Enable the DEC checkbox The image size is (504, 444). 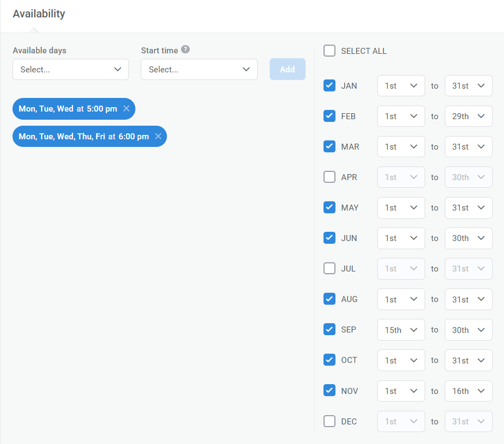tap(329, 421)
